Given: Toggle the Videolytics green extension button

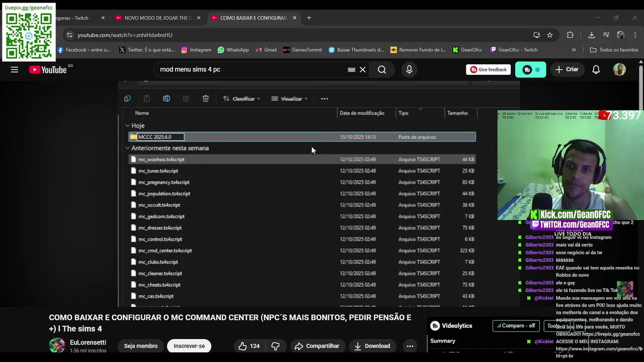Looking at the screenshot, I should (x=531, y=70).
